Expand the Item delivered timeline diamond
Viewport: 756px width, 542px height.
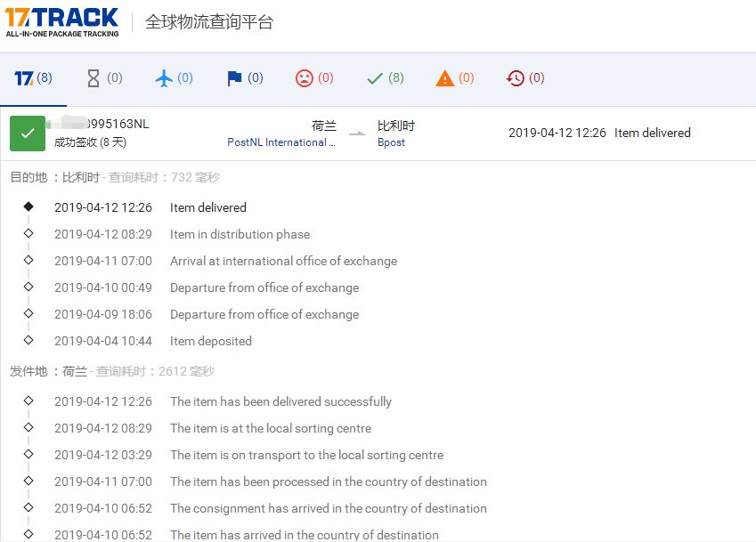coord(28,206)
